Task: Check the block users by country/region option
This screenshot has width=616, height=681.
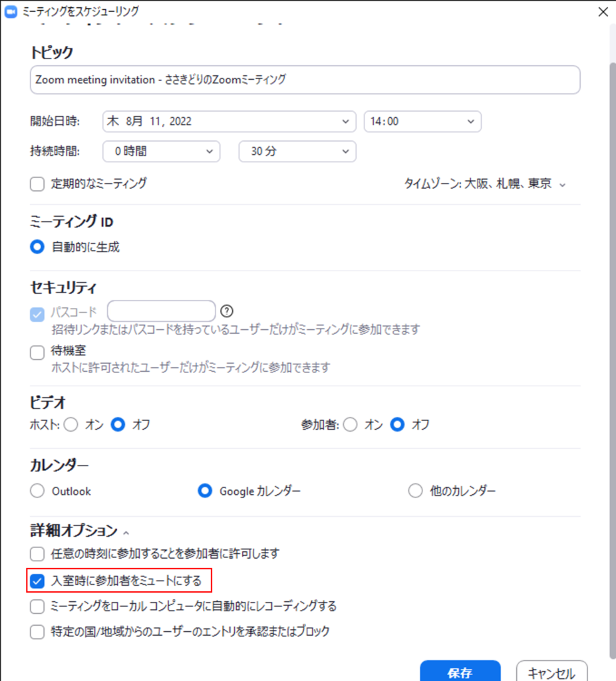Action: coord(37,632)
